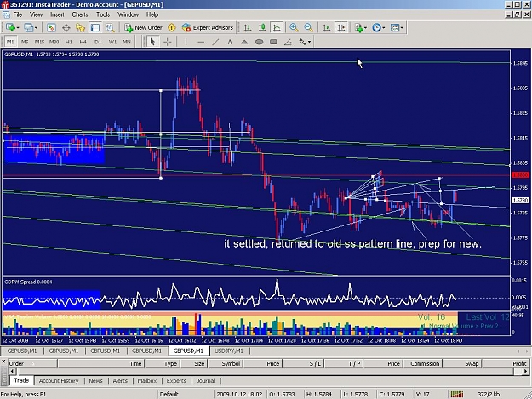The image size is (532, 399).
Task: Click the Arrows objects icon
Action: pyautogui.click(x=303, y=42)
